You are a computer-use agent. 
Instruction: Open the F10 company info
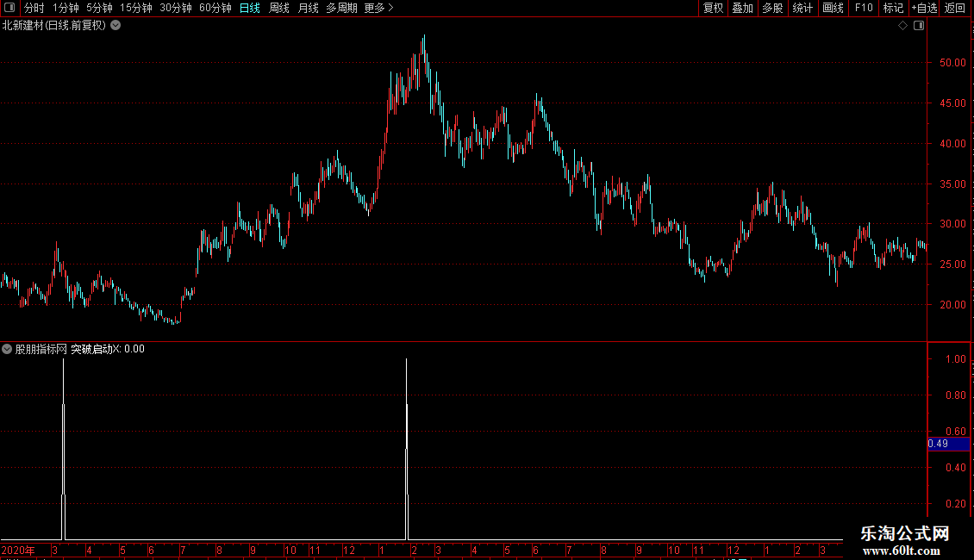pyautogui.click(x=864, y=8)
